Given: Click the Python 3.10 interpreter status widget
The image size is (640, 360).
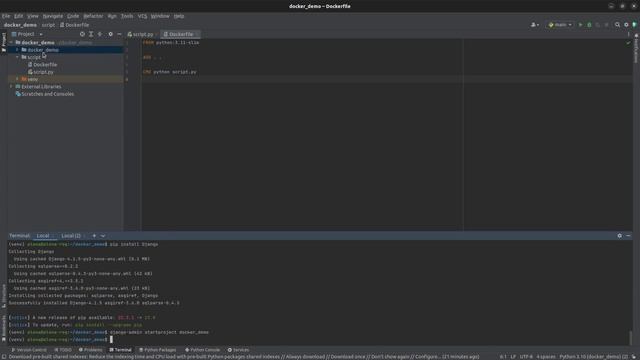Looking at the screenshot, I should click(594, 357).
